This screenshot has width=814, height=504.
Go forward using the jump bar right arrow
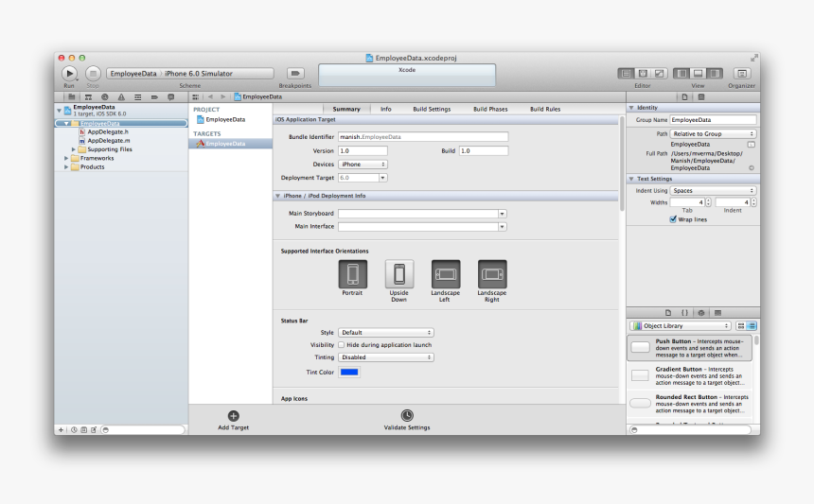(223, 97)
